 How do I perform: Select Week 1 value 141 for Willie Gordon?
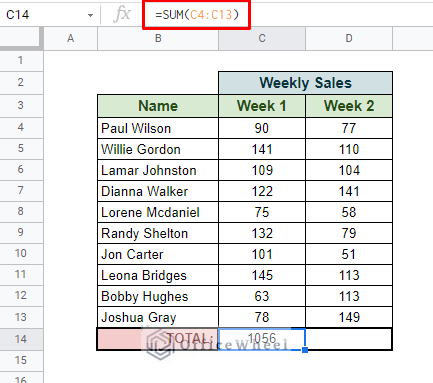tap(262, 149)
